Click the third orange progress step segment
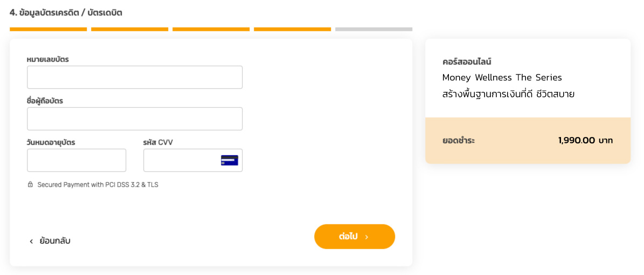Viewport: 644px width, 275px height. [x=211, y=29]
